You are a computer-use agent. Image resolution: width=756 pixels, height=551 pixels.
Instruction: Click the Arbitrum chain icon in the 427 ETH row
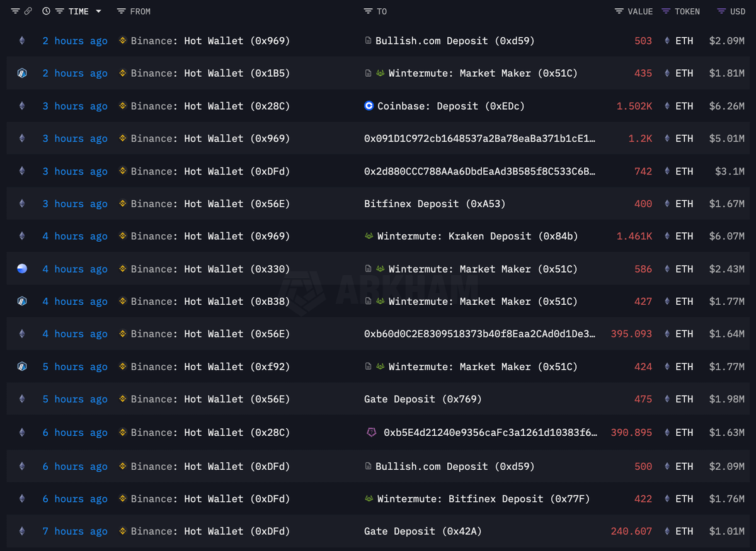pyautogui.click(x=22, y=302)
